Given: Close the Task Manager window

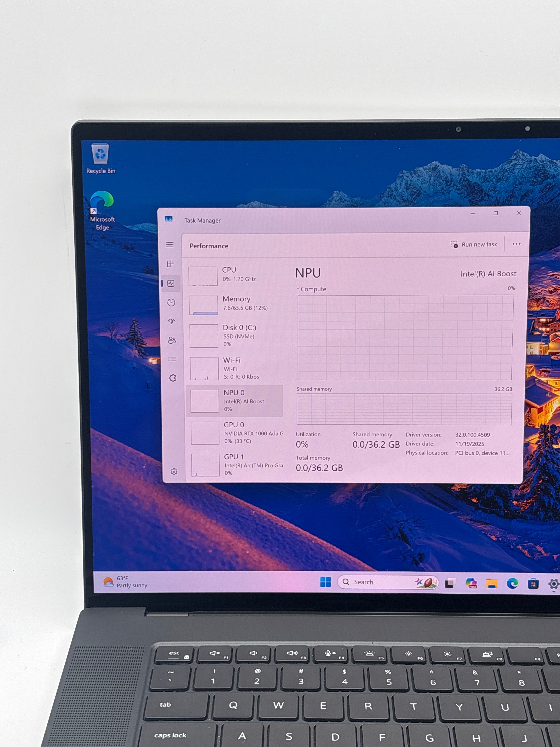Looking at the screenshot, I should 519,213.
